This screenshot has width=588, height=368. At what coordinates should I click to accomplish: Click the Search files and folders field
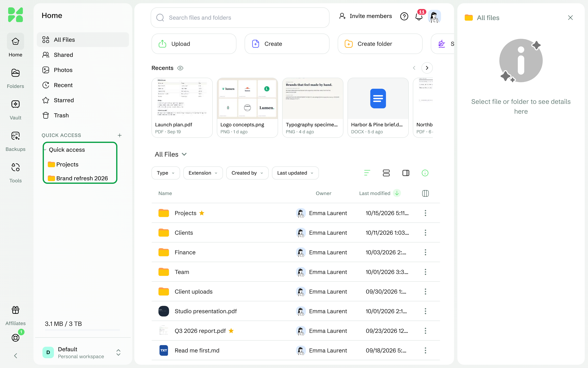click(x=240, y=18)
